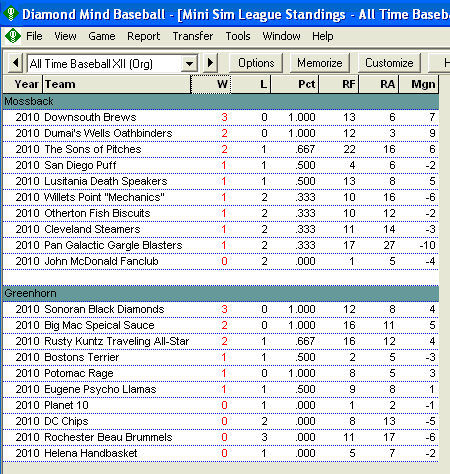Click the Options button

pyautogui.click(x=256, y=63)
